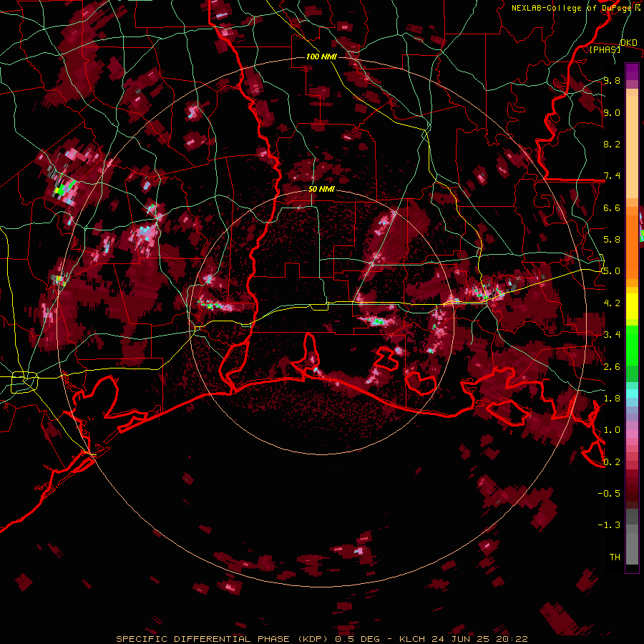Click the purple top segment of the color bar

tap(632, 72)
